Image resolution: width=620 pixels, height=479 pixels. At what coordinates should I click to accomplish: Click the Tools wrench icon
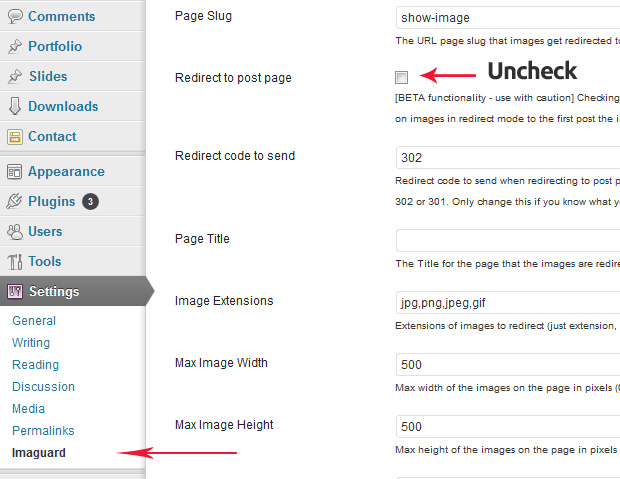(x=15, y=261)
